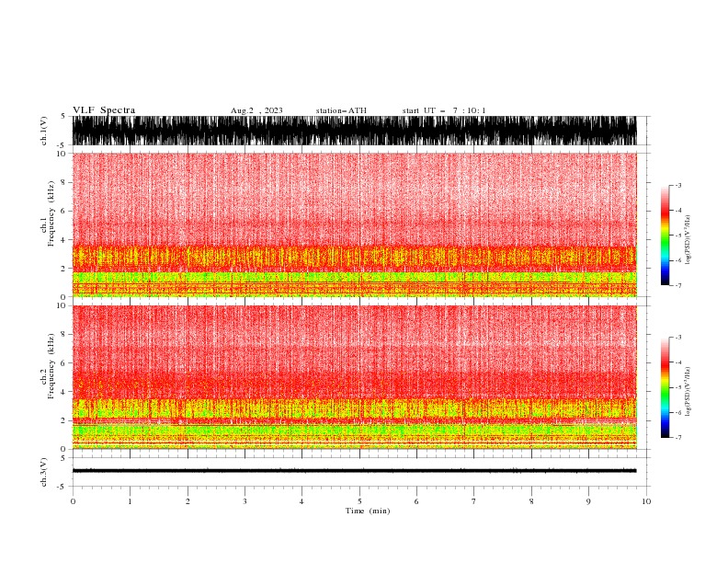Click time-axis tick label "2"
Image resolution: width=728 pixels, height=563 pixels.
click(188, 501)
